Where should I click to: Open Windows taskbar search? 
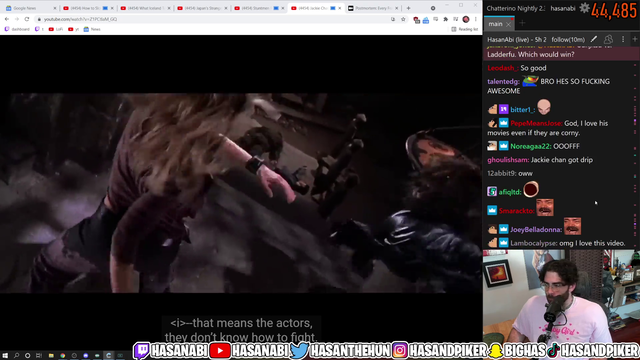click(x=16, y=356)
